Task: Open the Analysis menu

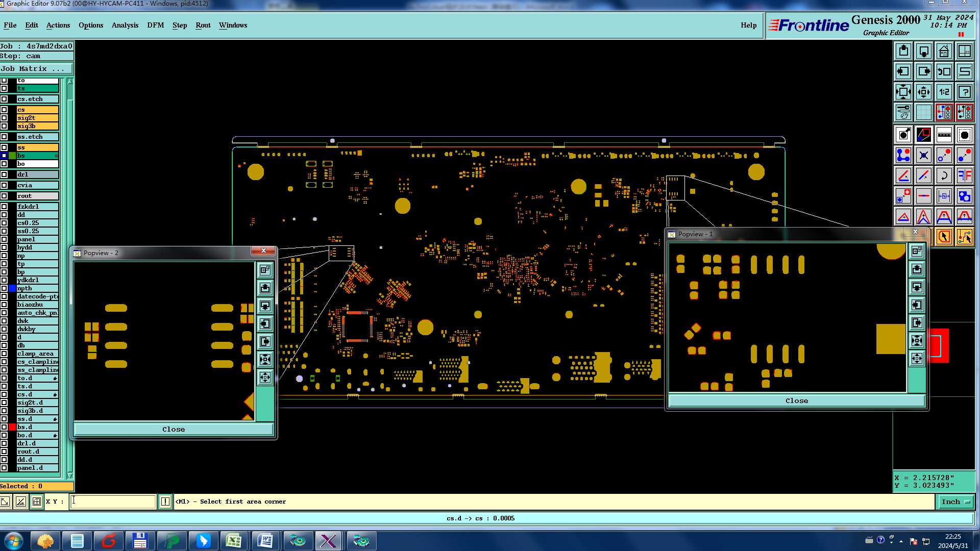Action: (125, 25)
